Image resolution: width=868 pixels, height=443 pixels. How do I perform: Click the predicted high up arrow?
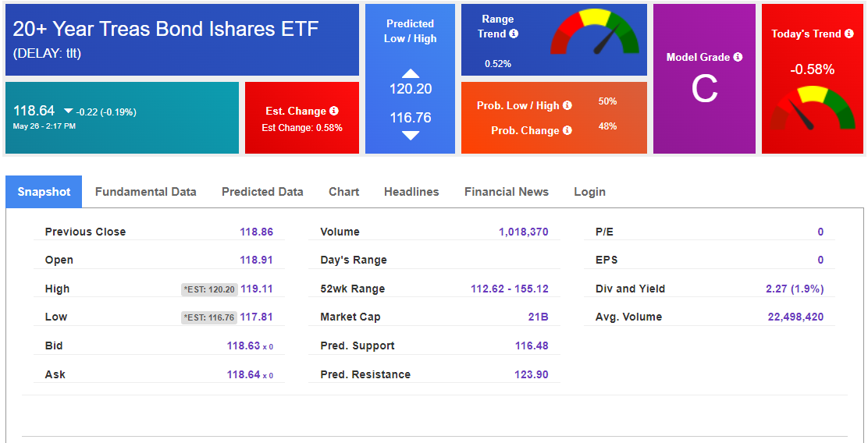click(411, 73)
